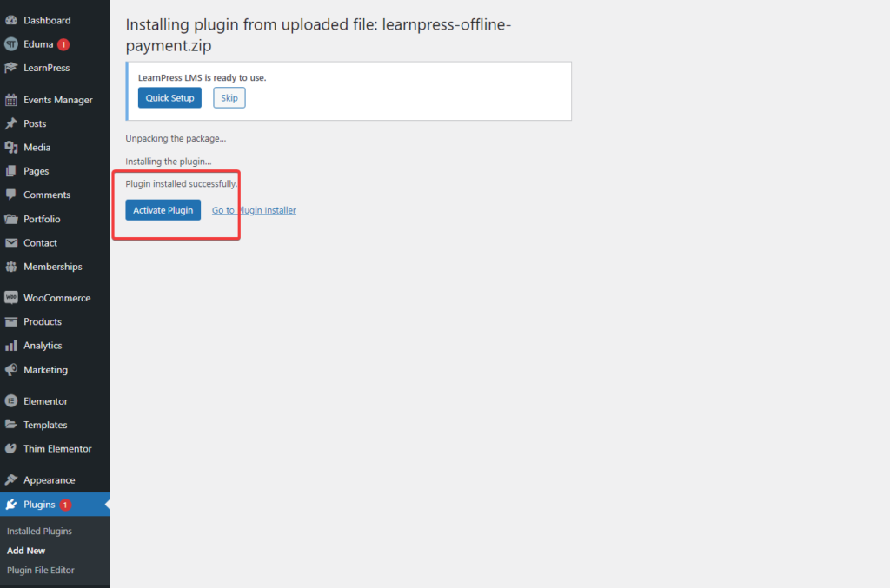Open the Pages section
Image resolution: width=890 pixels, height=588 pixels.
click(37, 171)
